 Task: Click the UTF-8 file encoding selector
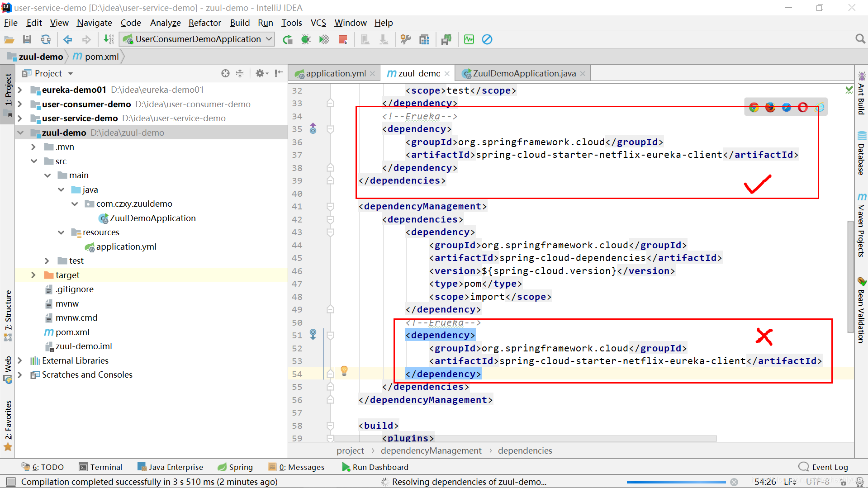(x=818, y=482)
